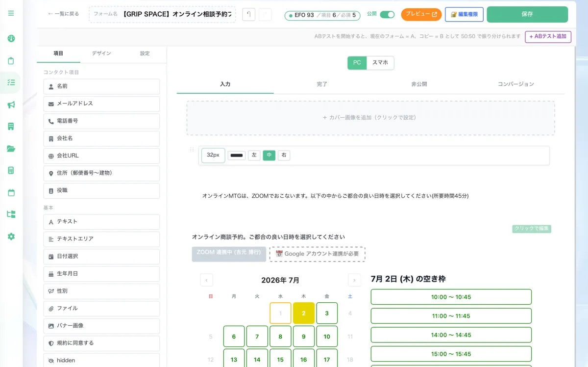Open the プレビュー preview

pyautogui.click(x=421, y=15)
